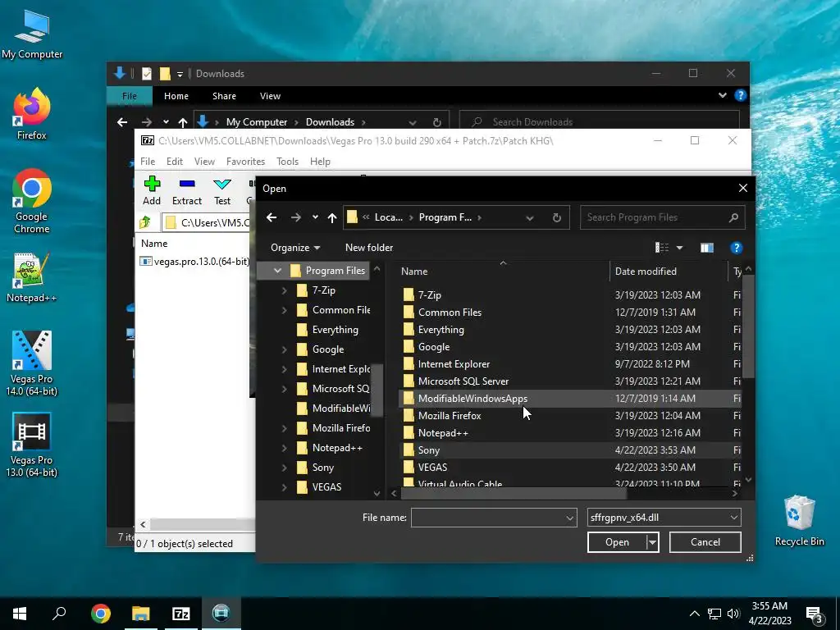This screenshot has height=630, width=840.
Task: Expand the Sony tree node
Action: (285, 468)
